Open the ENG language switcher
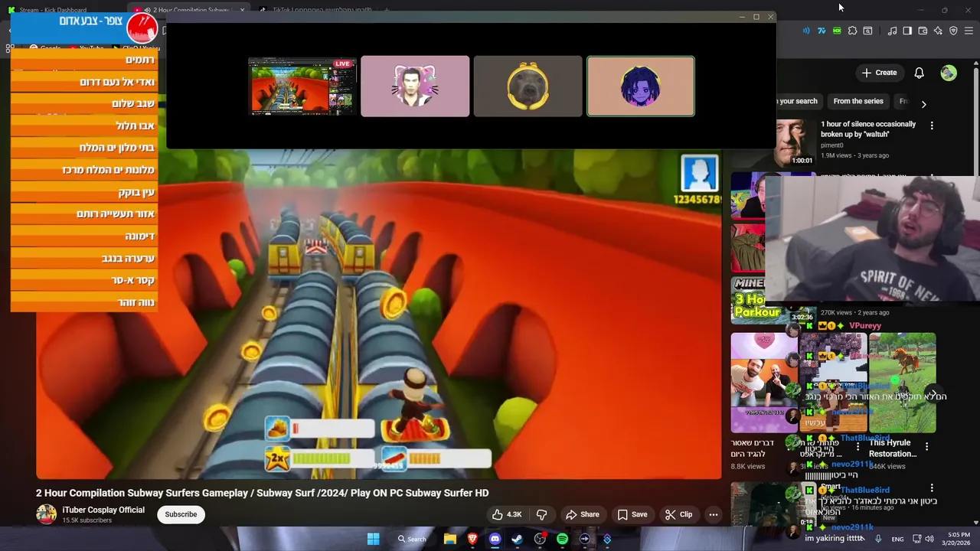Image resolution: width=980 pixels, height=551 pixels. 897,539
